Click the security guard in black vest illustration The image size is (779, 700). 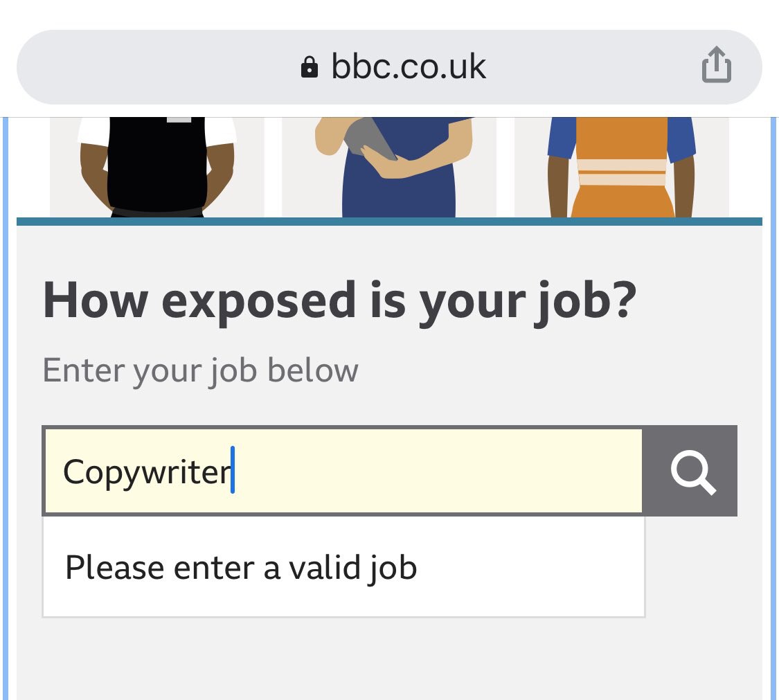(157, 167)
